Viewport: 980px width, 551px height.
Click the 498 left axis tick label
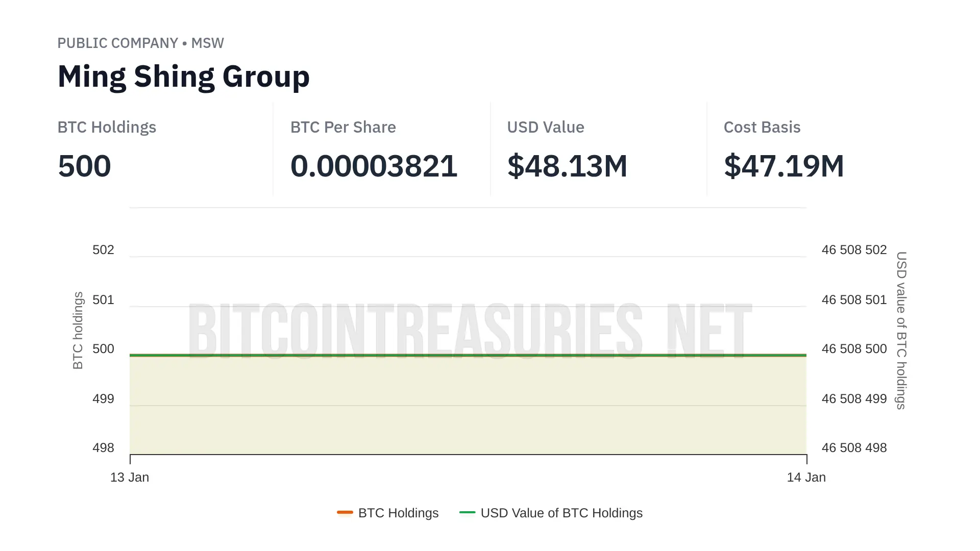pos(103,447)
